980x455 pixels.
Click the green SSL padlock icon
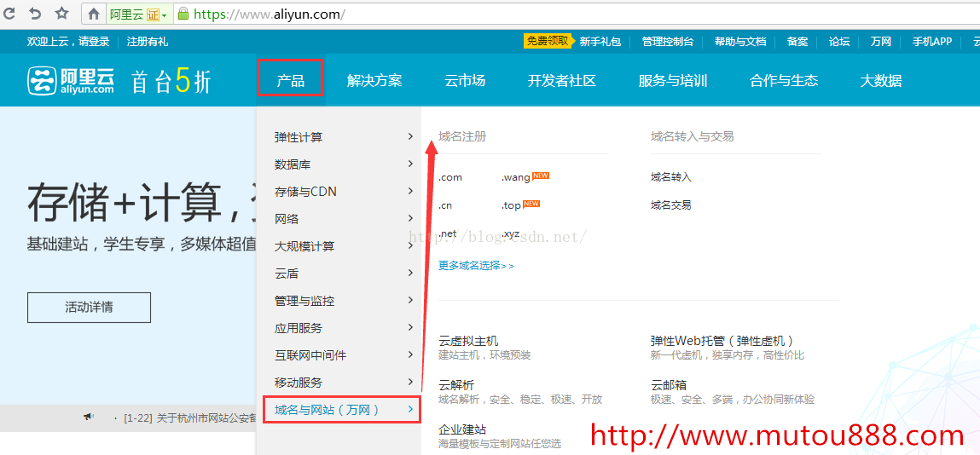tap(183, 13)
